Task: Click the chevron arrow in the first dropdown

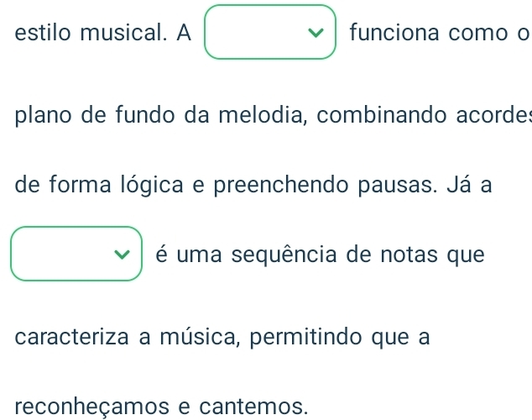Action: click(315, 34)
